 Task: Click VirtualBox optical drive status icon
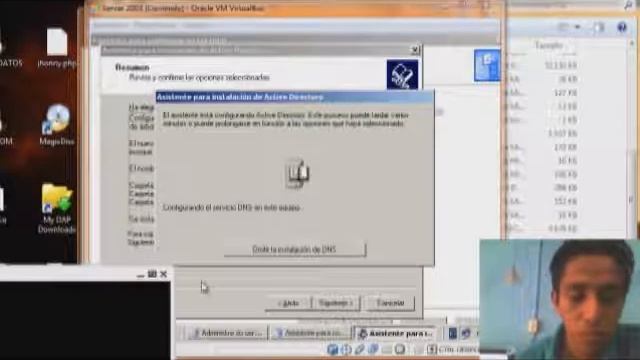(346, 349)
